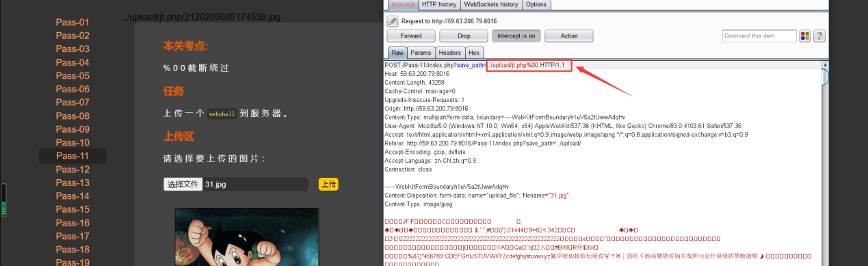This screenshot has width=868, height=266.
Task: Toggle the Intercept is on button
Action: click(x=516, y=36)
